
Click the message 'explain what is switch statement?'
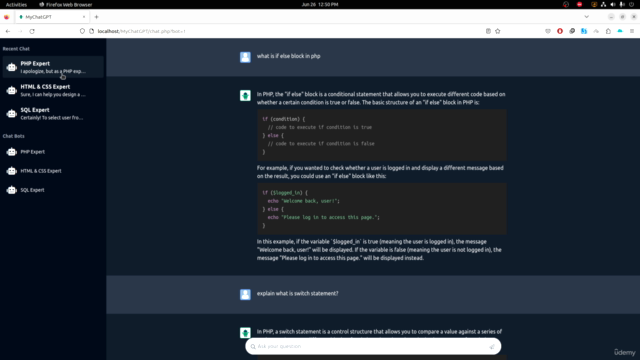pyautogui.click(x=298, y=293)
